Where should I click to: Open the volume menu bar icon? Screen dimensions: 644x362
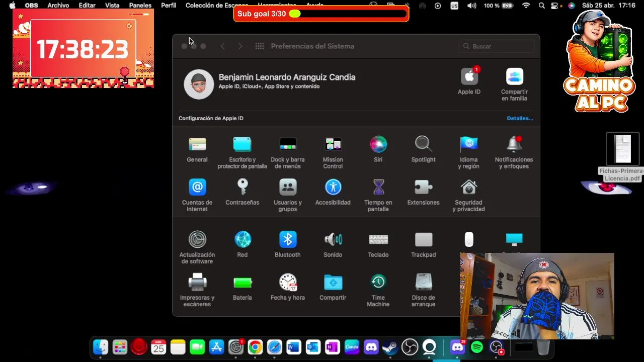(x=471, y=6)
